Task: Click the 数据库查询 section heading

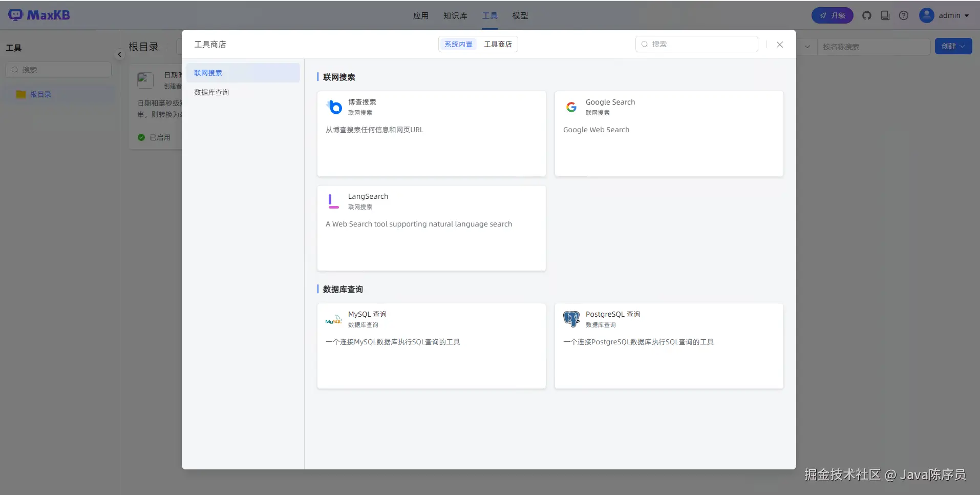Action: click(x=343, y=289)
